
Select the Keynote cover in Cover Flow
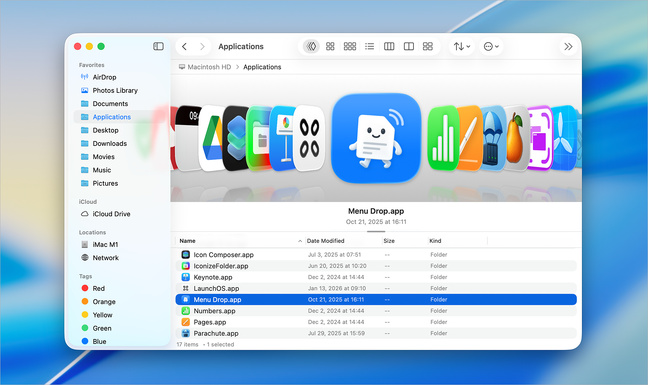click(x=282, y=138)
